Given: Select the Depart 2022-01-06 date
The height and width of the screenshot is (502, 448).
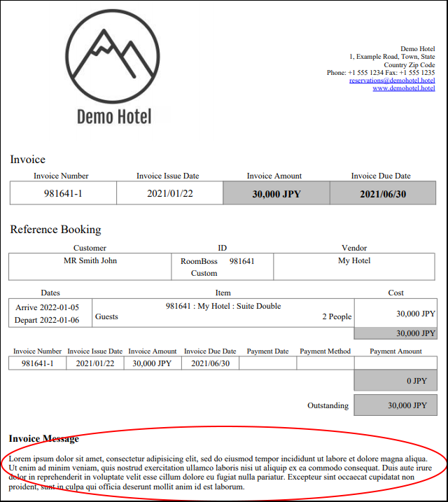Looking at the screenshot, I should click(48, 320).
